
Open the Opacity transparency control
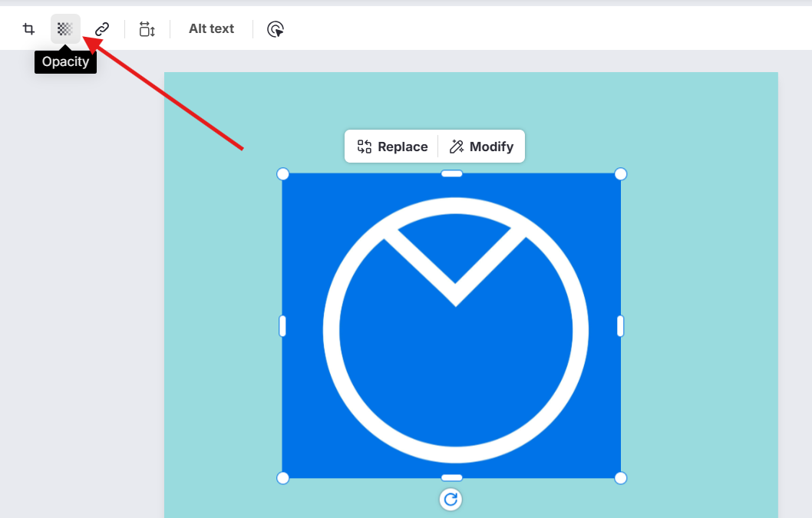[65, 29]
